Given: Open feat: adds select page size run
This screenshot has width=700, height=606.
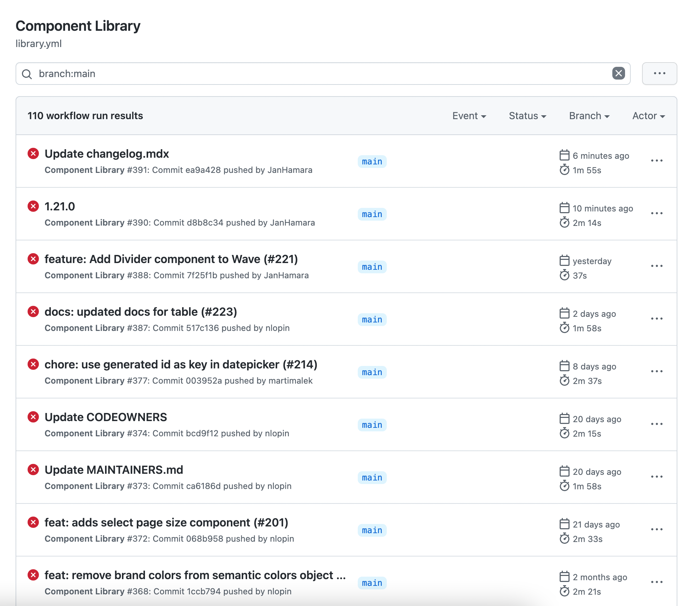Looking at the screenshot, I should pyautogui.click(x=166, y=523).
